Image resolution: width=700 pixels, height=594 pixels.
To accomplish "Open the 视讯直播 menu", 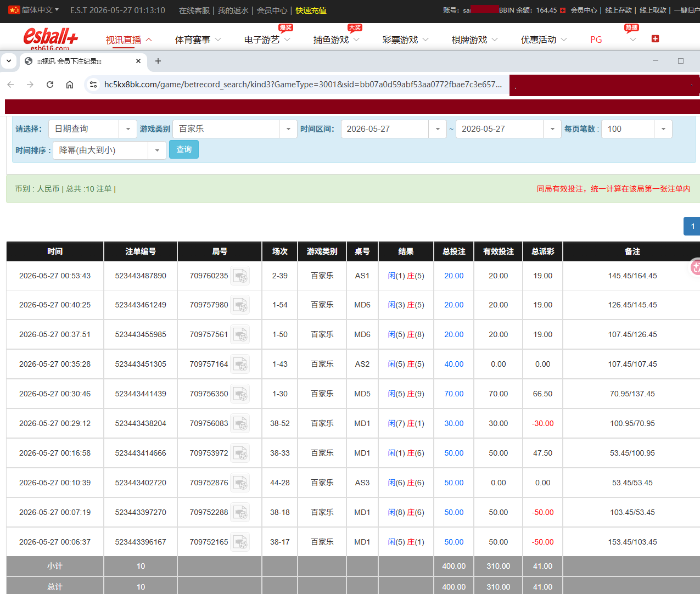I will pos(128,40).
